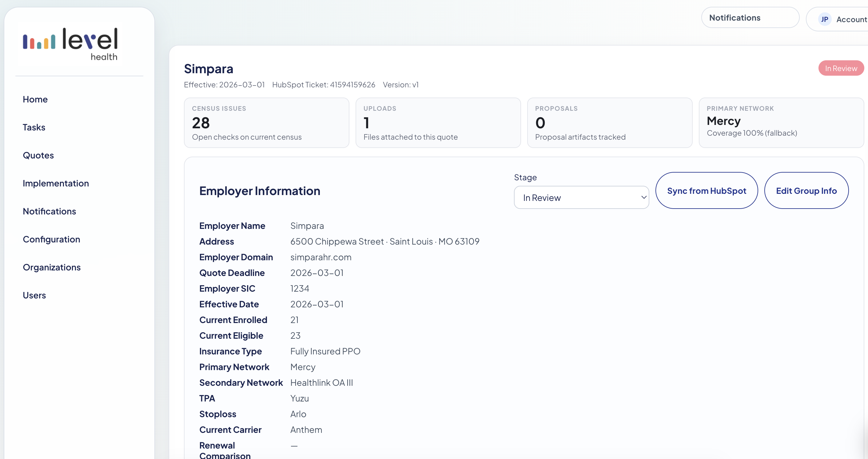Open the Implementation section
Screen dimensions: 868x459
[x=56, y=183]
